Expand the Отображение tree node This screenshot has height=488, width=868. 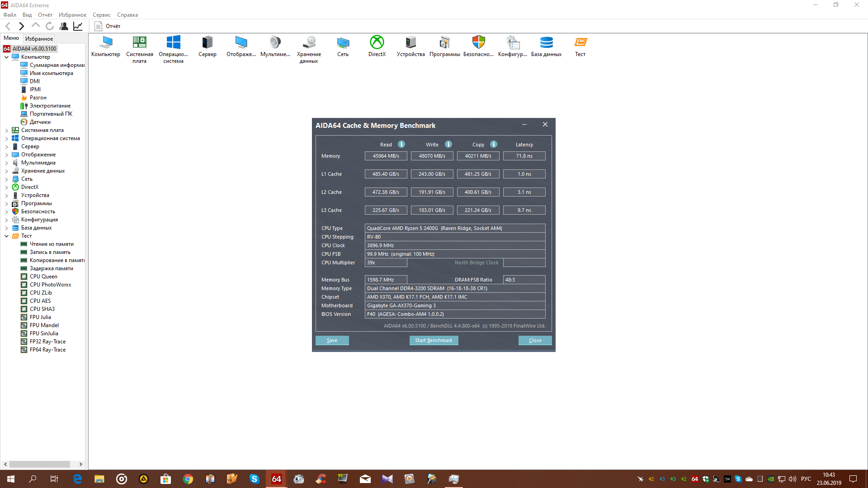[x=7, y=155]
